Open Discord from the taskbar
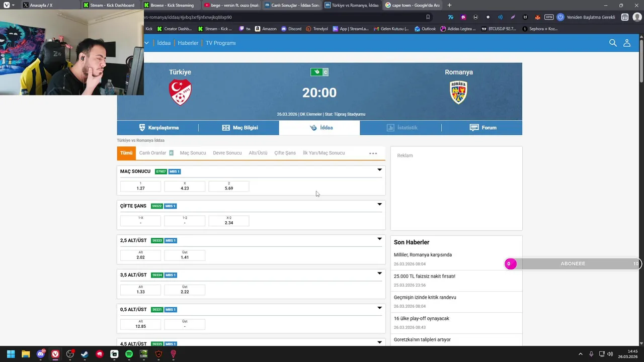 point(41,354)
